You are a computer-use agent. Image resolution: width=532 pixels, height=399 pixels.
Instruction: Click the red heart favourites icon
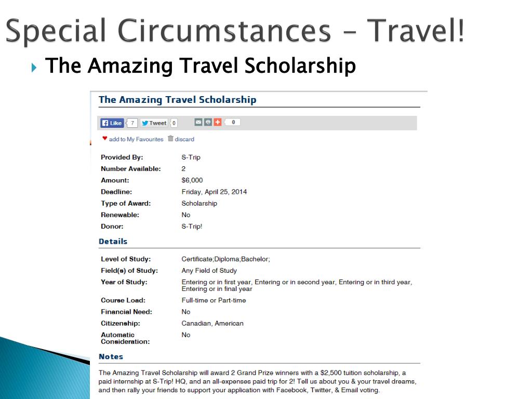pos(104,138)
